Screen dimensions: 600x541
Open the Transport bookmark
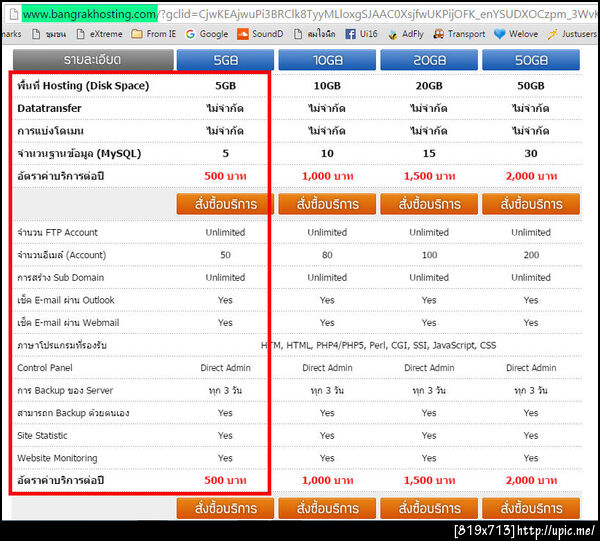(x=459, y=34)
